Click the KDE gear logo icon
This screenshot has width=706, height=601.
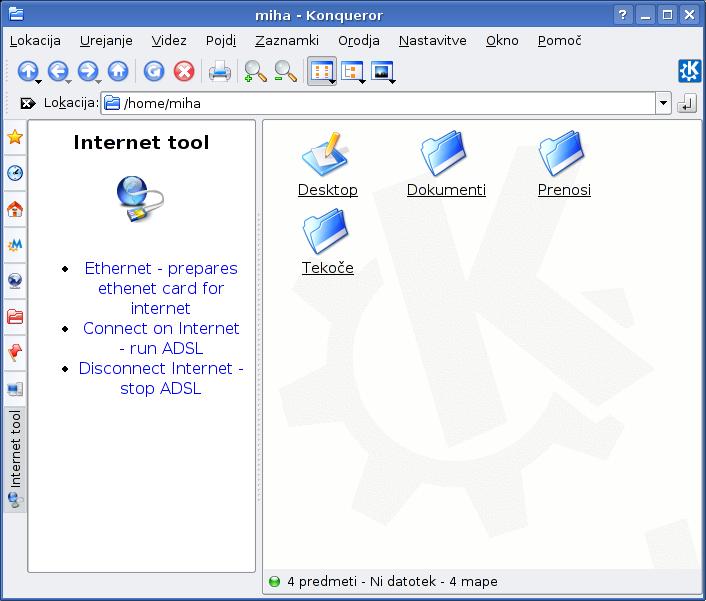coord(689,71)
